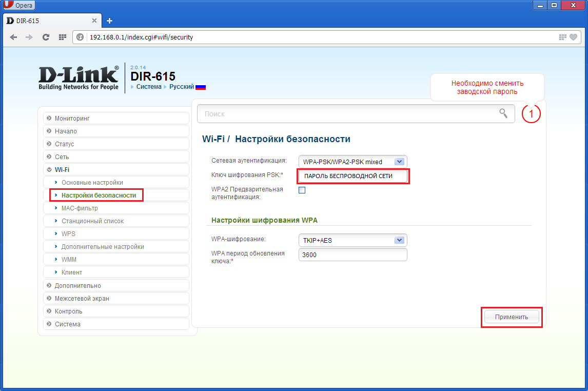Click the factory password warning message
Viewport: 588px width, 391px height.
coord(487,87)
